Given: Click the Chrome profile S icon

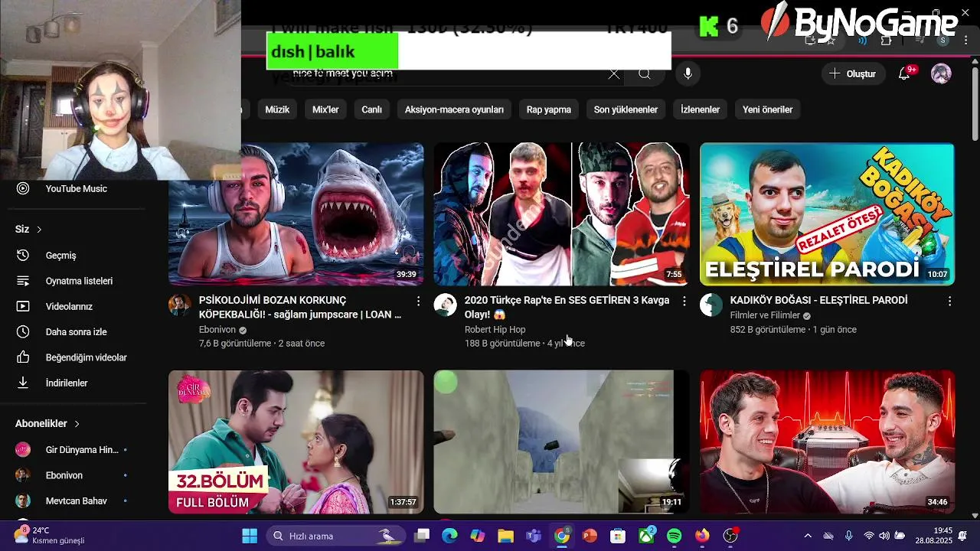Looking at the screenshot, I should [942, 40].
